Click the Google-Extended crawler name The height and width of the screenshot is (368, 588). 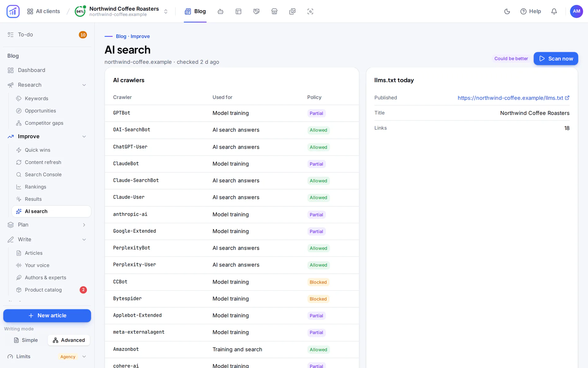[134, 231]
